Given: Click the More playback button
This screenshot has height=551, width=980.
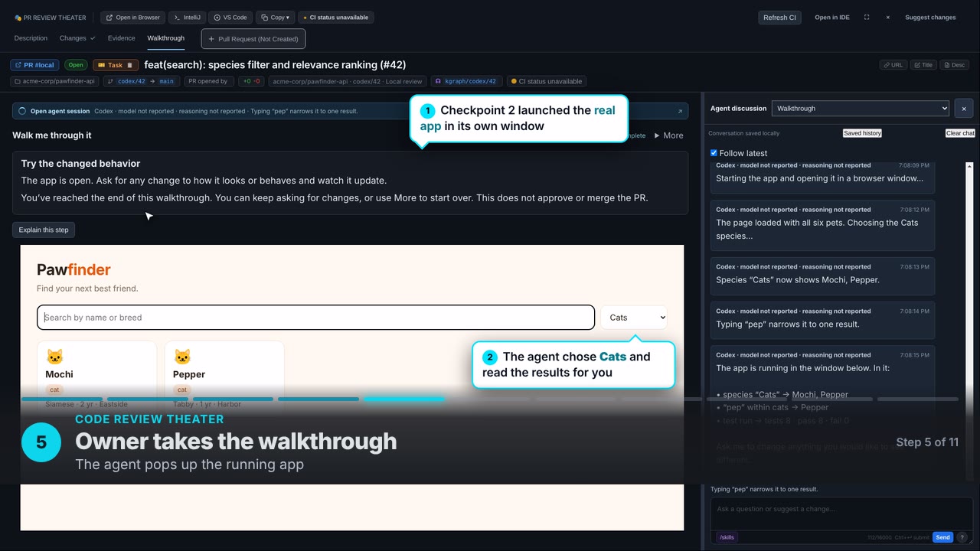Looking at the screenshot, I should click(668, 135).
